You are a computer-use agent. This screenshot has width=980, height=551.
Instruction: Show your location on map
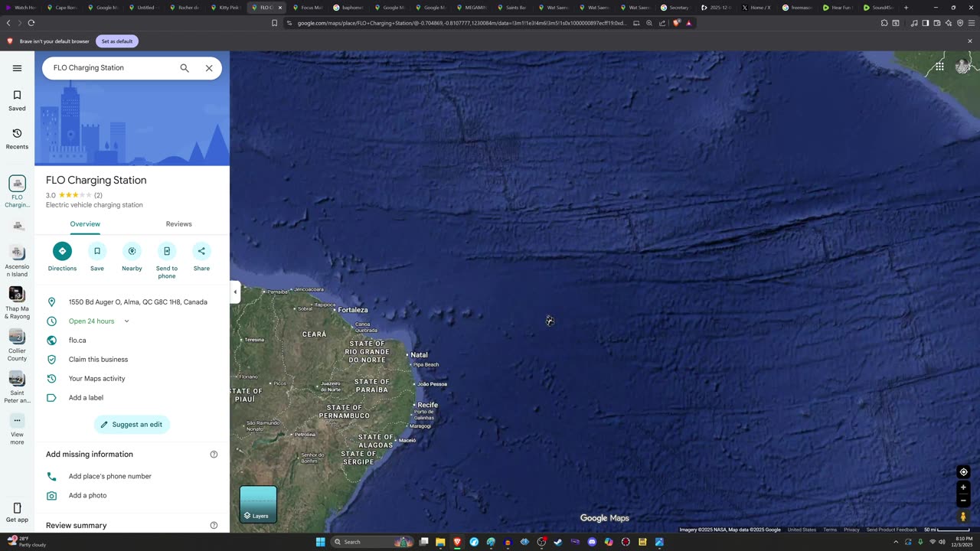[964, 472]
